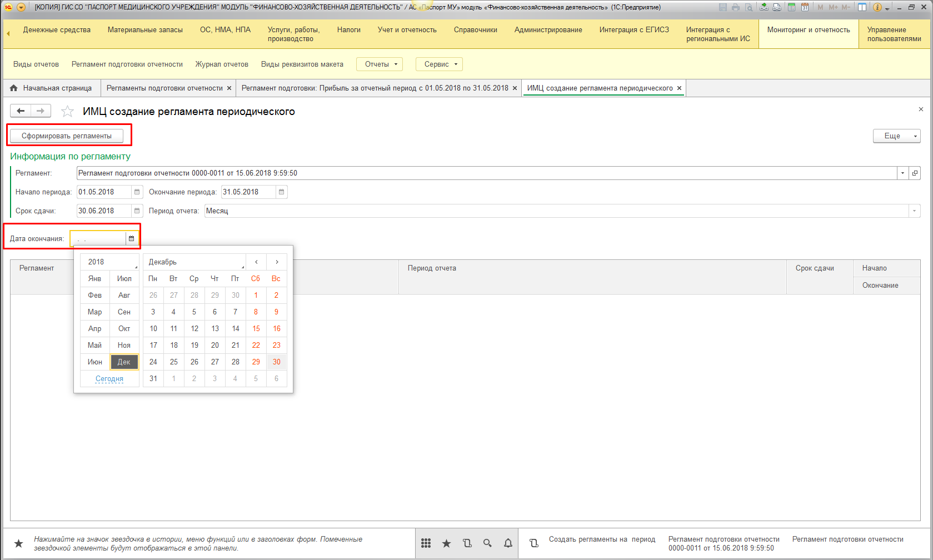
Task: Switch to Регламенты подготовки отчетности tab
Action: click(x=164, y=88)
